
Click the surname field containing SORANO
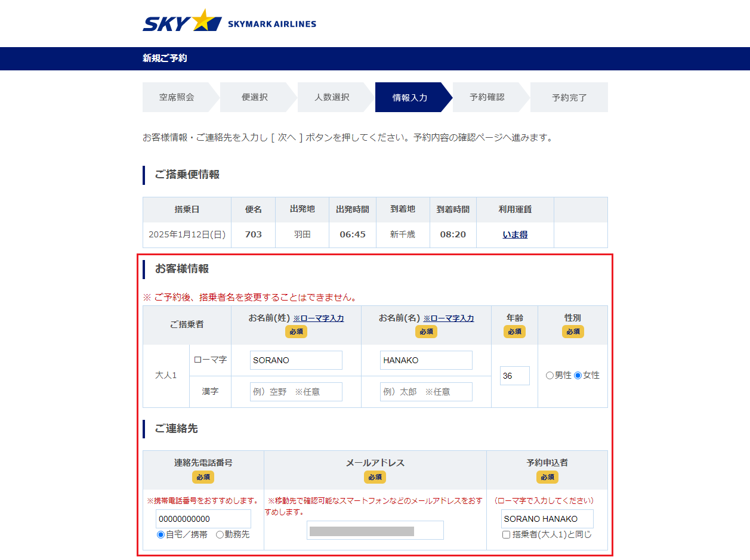pyautogui.click(x=296, y=360)
